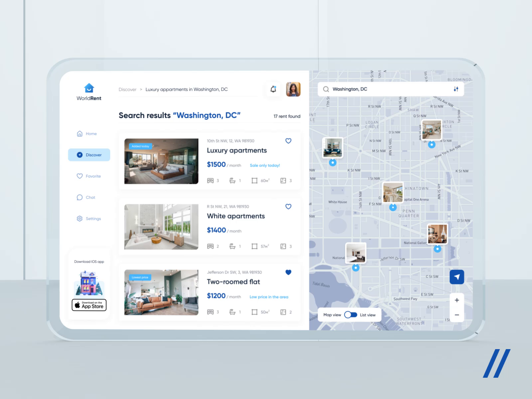This screenshot has height=399, width=532.
Task: Open the White apartments photo
Action: pos(161,227)
